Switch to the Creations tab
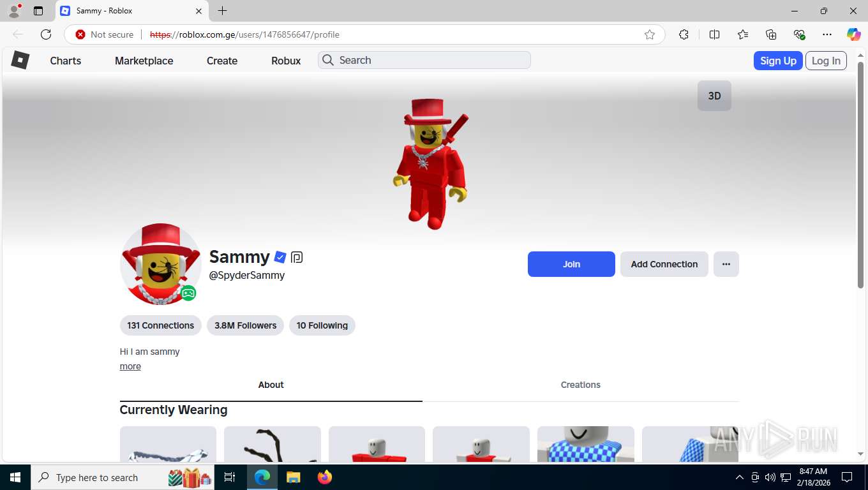 coord(581,385)
